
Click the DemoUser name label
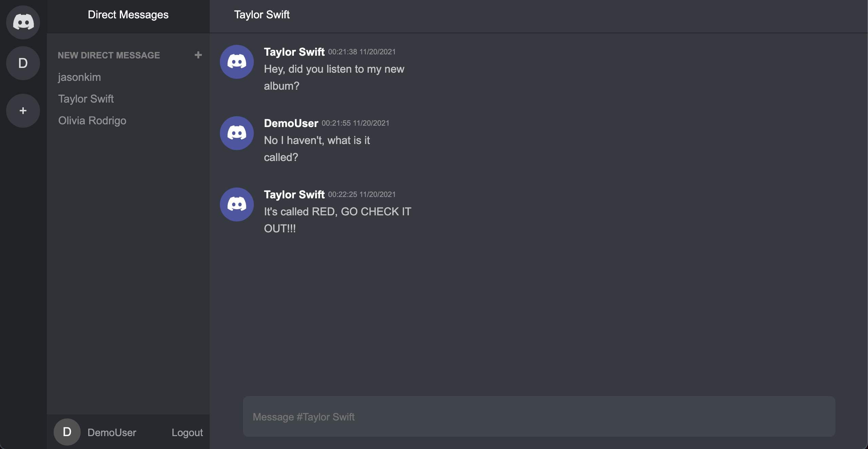[111, 432]
